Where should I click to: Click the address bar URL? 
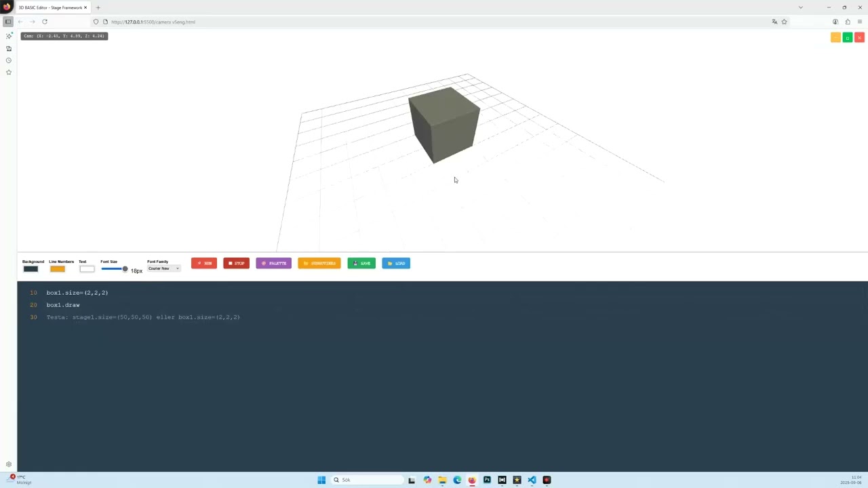coord(153,22)
